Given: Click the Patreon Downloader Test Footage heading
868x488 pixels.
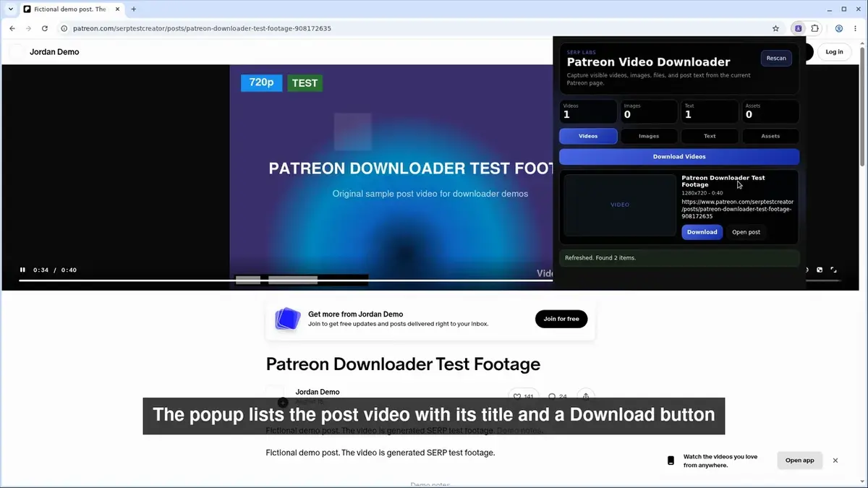Looking at the screenshot, I should point(403,364).
